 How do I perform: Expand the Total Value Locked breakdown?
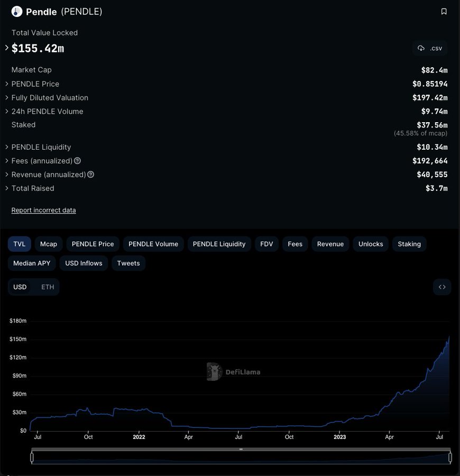point(7,48)
